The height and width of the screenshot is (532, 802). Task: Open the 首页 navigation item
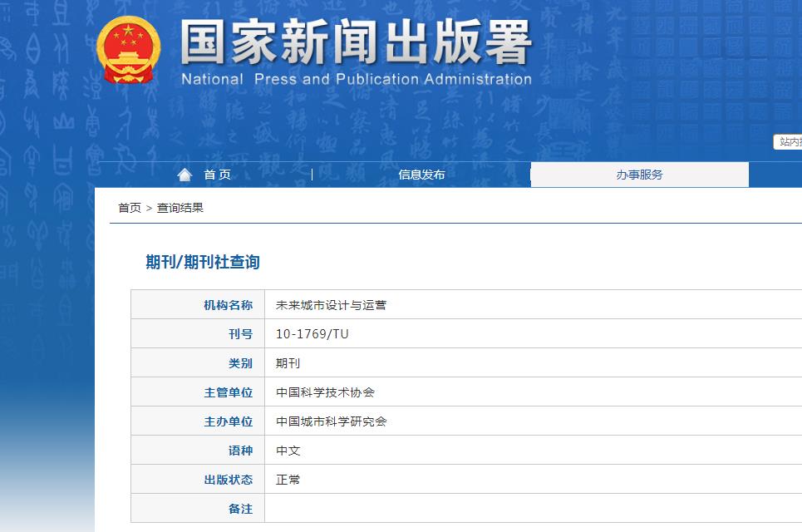click(216, 175)
